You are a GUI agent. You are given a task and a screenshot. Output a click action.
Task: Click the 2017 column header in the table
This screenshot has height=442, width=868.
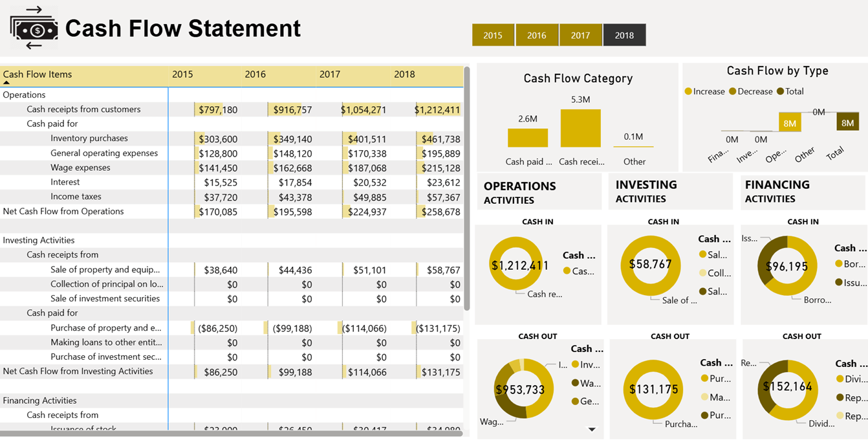[x=330, y=74]
